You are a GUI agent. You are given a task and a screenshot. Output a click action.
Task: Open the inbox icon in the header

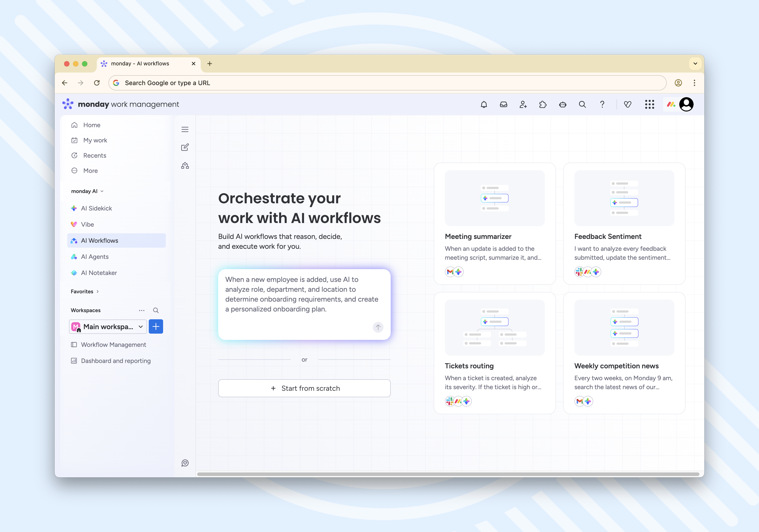pyautogui.click(x=503, y=104)
